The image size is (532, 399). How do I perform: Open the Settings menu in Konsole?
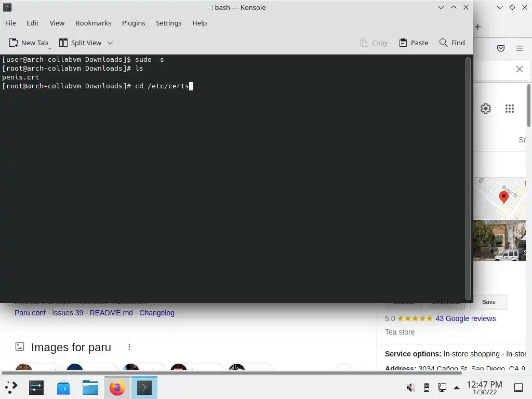[x=169, y=23]
